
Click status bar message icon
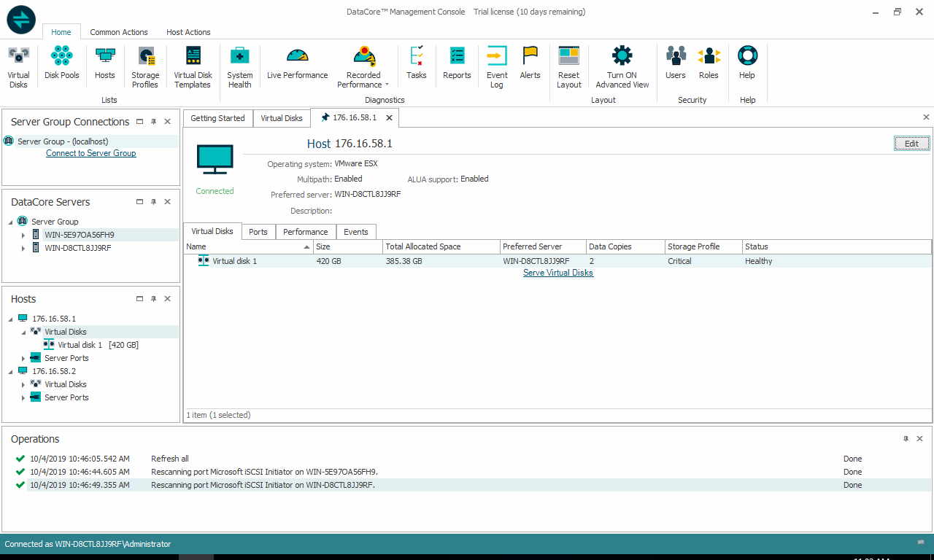click(921, 543)
